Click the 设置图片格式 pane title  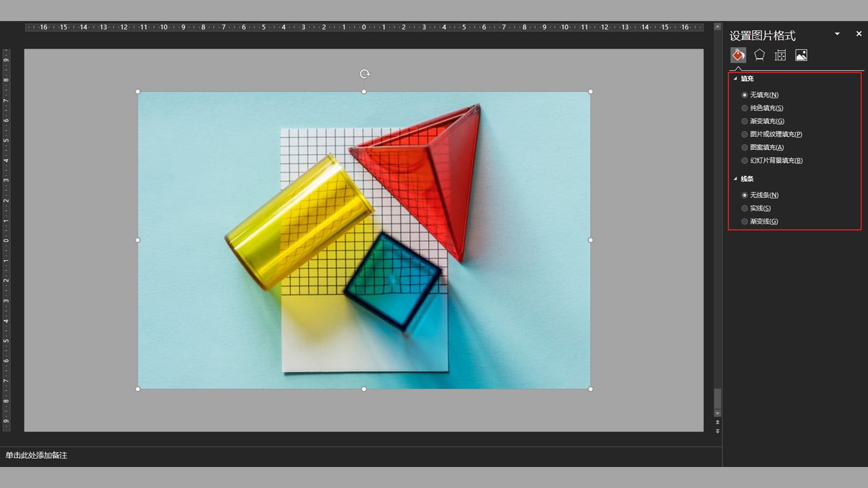762,35
